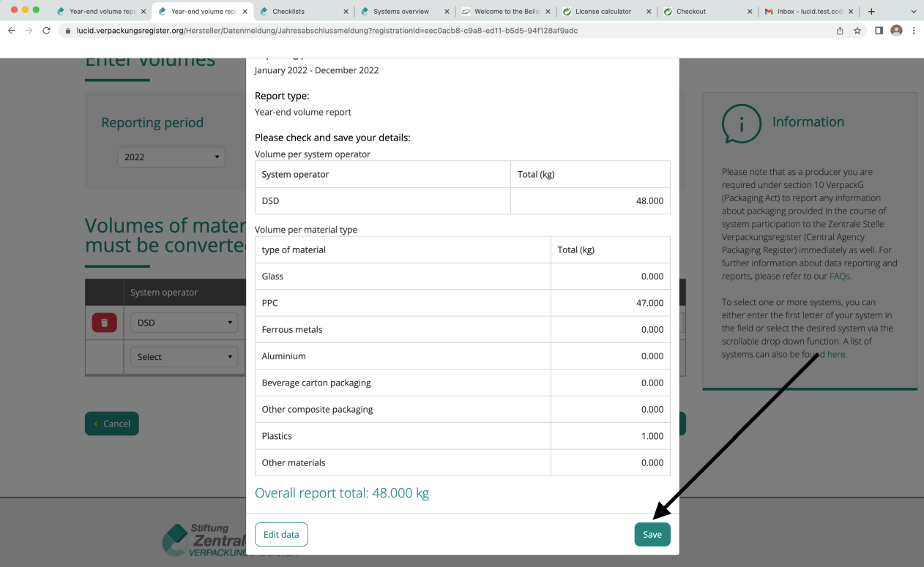Reload the page with refresh icon

(x=47, y=31)
